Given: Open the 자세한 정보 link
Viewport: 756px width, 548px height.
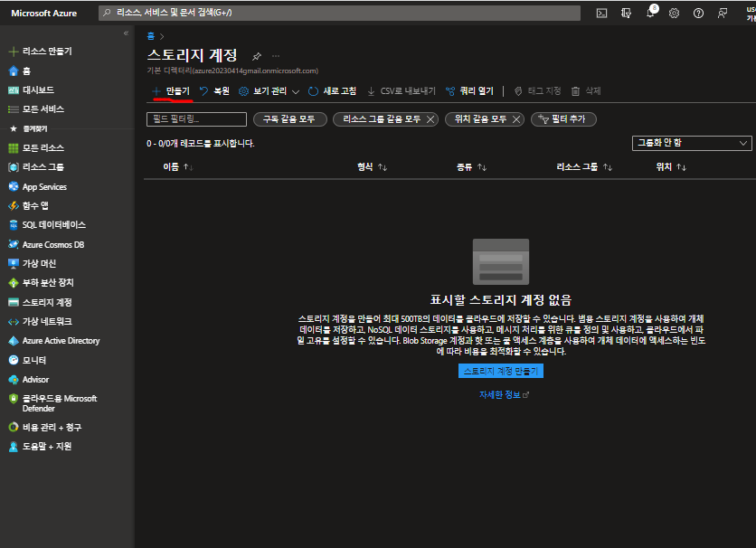Looking at the screenshot, I should pyautogui.click(x=504, y=395).
